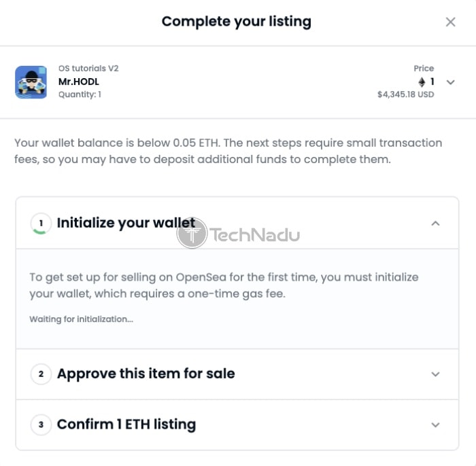Close the Complete your listing dialog
This screenshot has height=466, width=476.
[450, 22]
